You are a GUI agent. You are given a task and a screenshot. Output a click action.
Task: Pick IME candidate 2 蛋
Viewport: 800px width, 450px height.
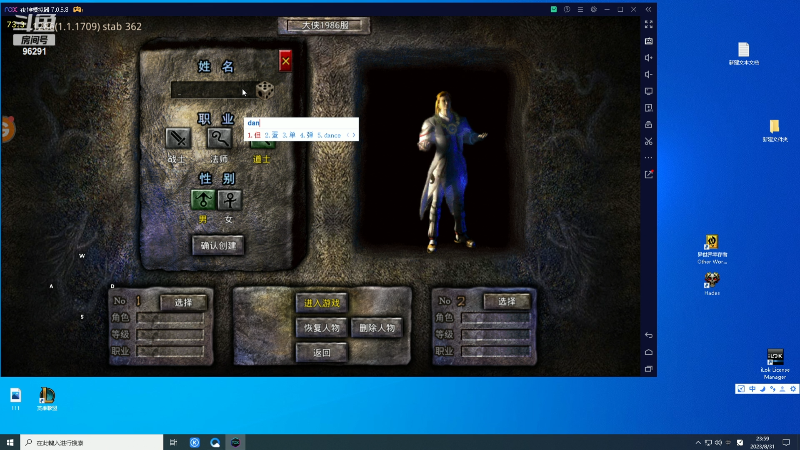click(271, 135)
